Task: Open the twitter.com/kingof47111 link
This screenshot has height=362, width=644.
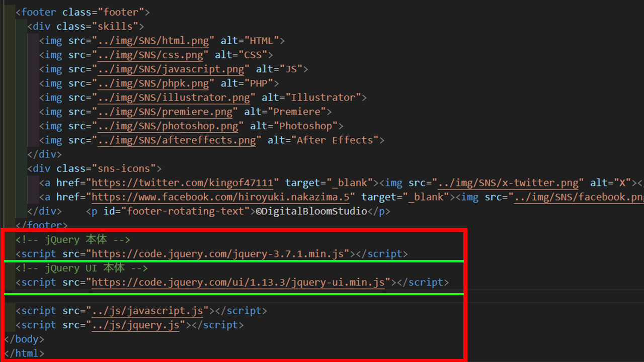Action: coord(181,183)
